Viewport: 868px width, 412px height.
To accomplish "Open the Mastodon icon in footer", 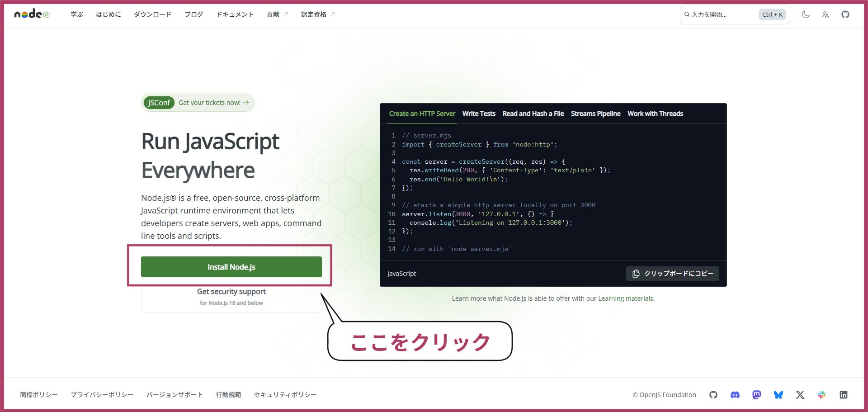I will tap(757, 395).
